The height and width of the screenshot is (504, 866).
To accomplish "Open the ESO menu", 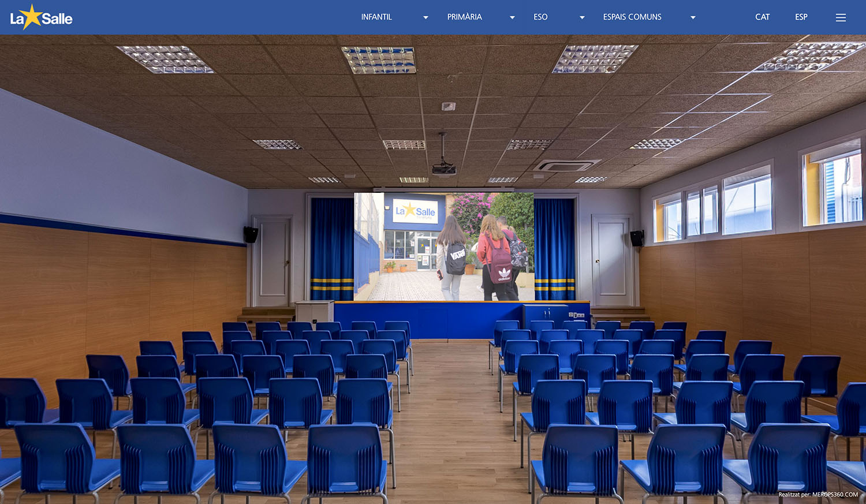I will (x=540, y=17).
